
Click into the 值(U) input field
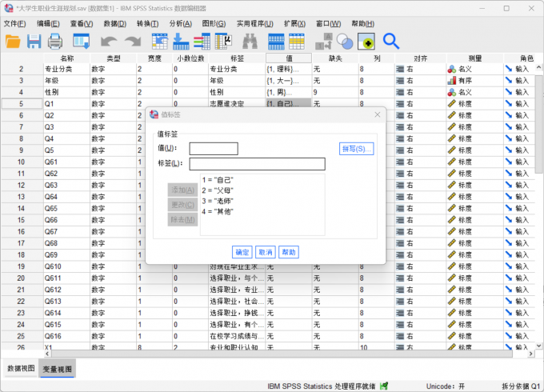214,149
